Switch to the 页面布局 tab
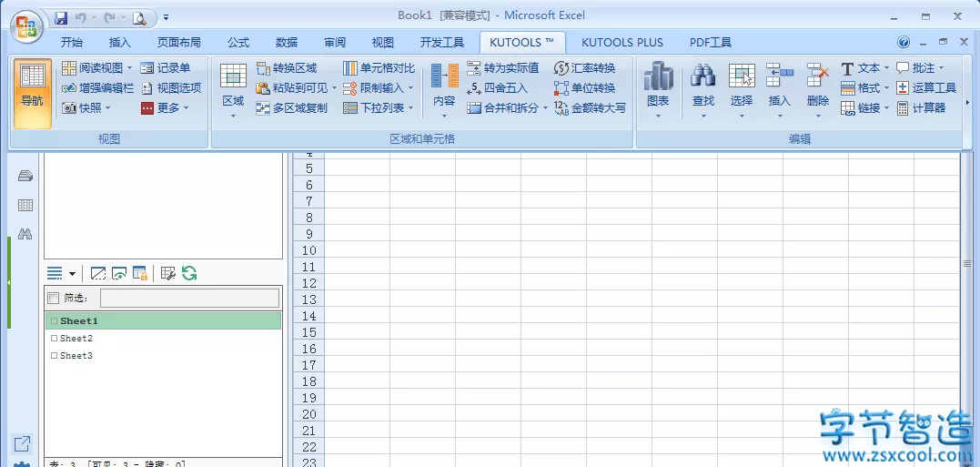Image resolution: width=980 pixels, height=467 pixels. point(178,43)
